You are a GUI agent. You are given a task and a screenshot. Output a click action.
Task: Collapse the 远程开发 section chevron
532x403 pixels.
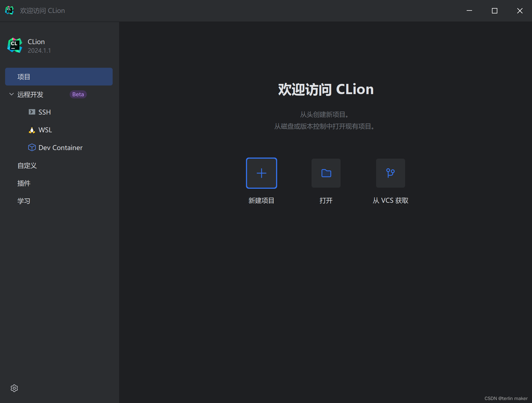pyautogui.click(x=12, y=94)
